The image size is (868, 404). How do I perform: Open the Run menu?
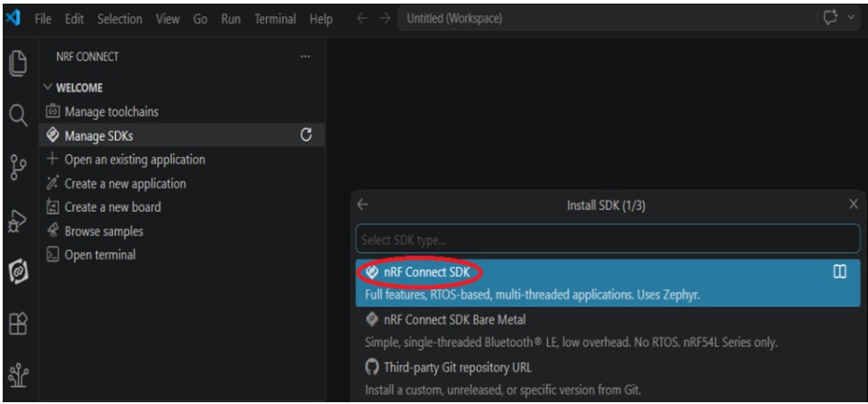coord(231,19)
